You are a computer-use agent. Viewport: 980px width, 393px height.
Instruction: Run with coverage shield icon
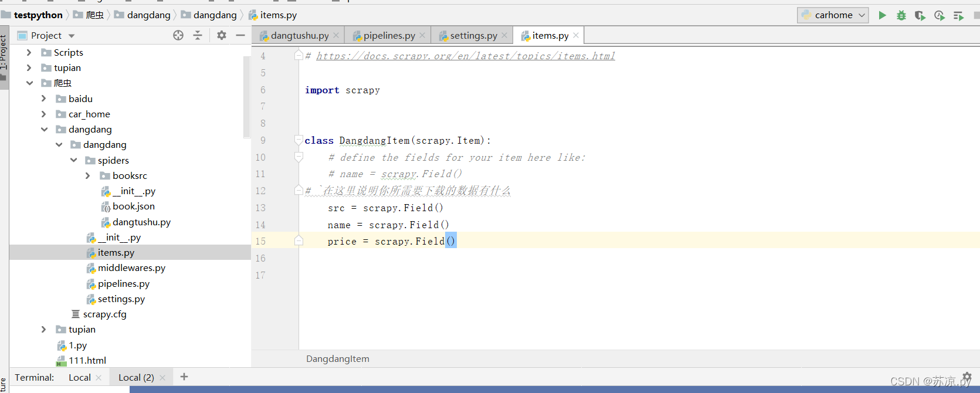tap(920, 15)
